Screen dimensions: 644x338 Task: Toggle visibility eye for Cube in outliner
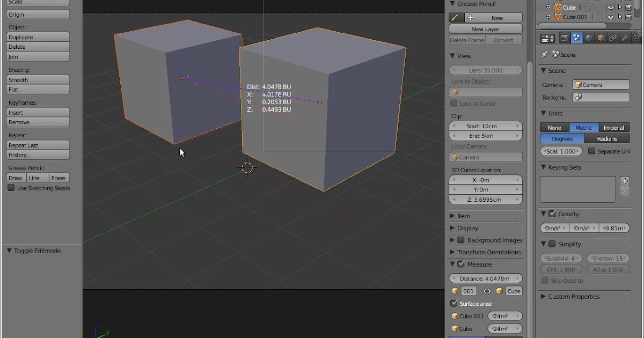(x=611, y=8)
